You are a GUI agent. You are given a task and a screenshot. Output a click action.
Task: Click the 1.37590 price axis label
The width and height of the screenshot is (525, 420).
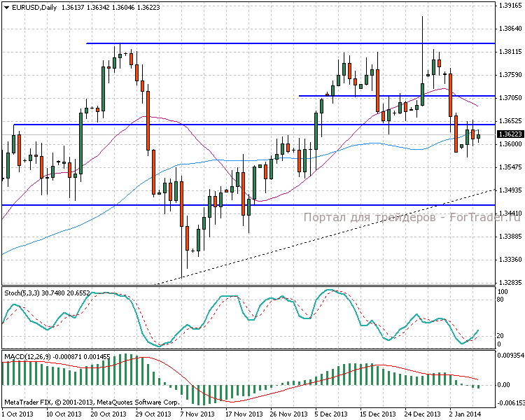[x=510, y=75]
